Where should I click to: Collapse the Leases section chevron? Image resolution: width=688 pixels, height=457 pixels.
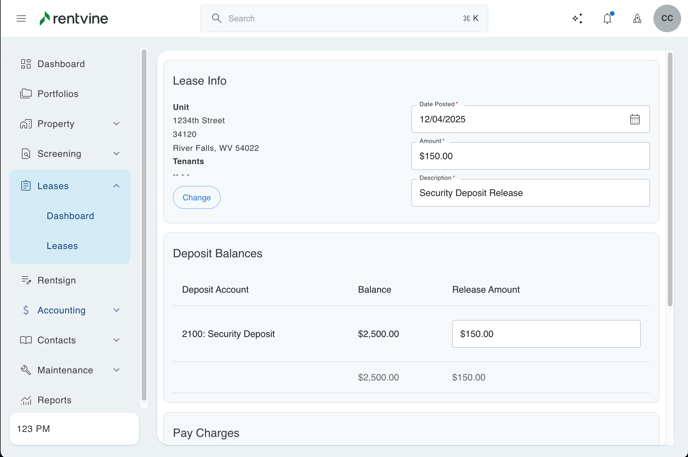[116, 186]
